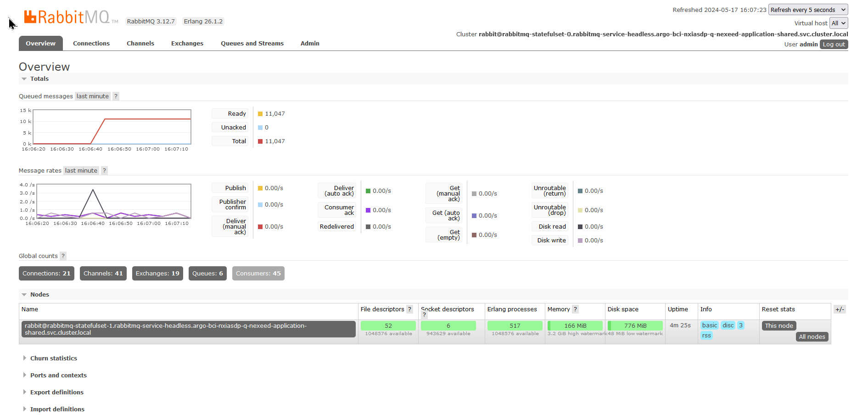The height and width of the screenshot is (415, 868).
Task: Open the Queued messages help question mark
Action: pos(116,96)
